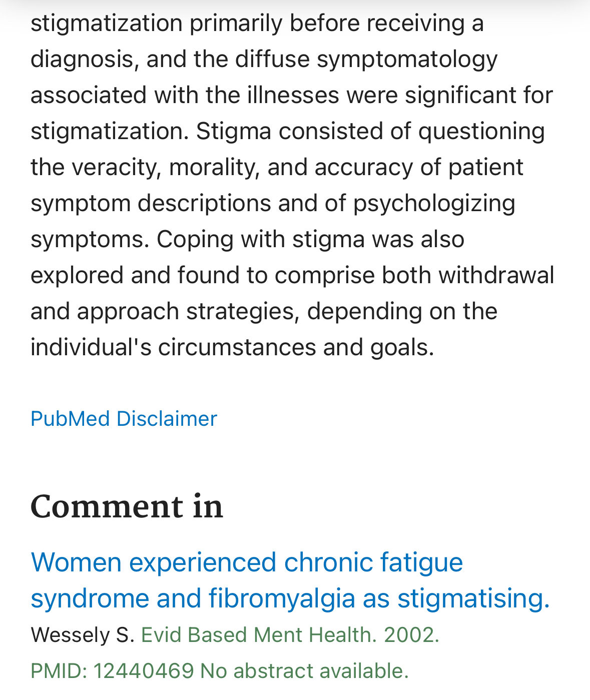590x700 pixels.
Task: Open the PubMed Disclaimer link
Action: [x=124, y=419]
